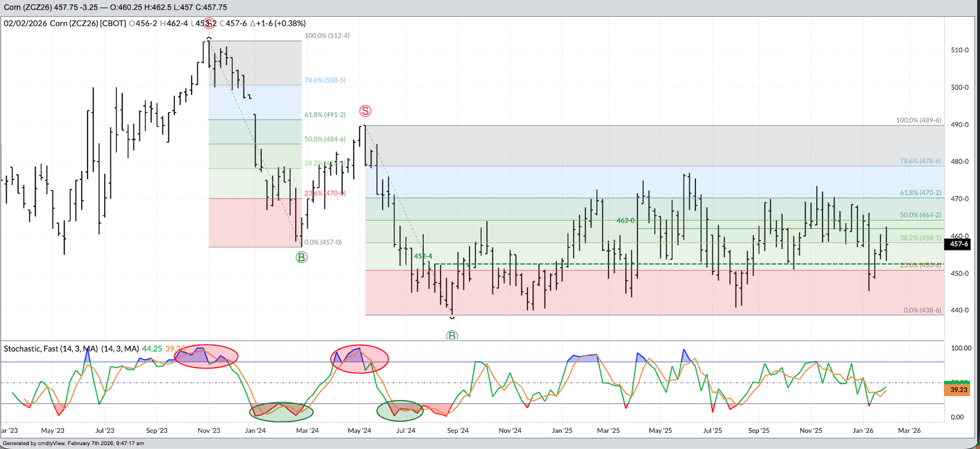Select the green oval on stochastic near Jan '24

(281, 411)
